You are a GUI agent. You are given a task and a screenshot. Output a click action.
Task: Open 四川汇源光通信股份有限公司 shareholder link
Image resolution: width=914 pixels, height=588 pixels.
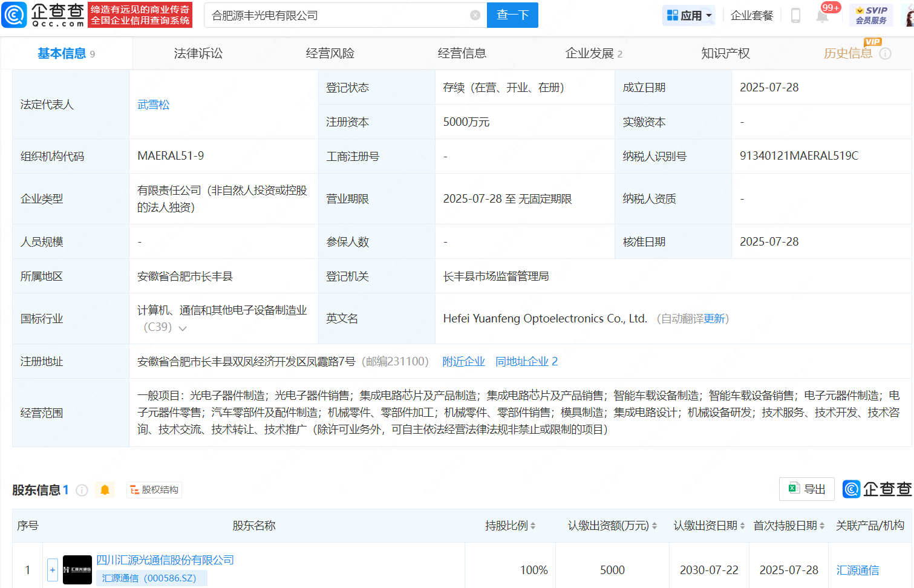coord(165,560)
